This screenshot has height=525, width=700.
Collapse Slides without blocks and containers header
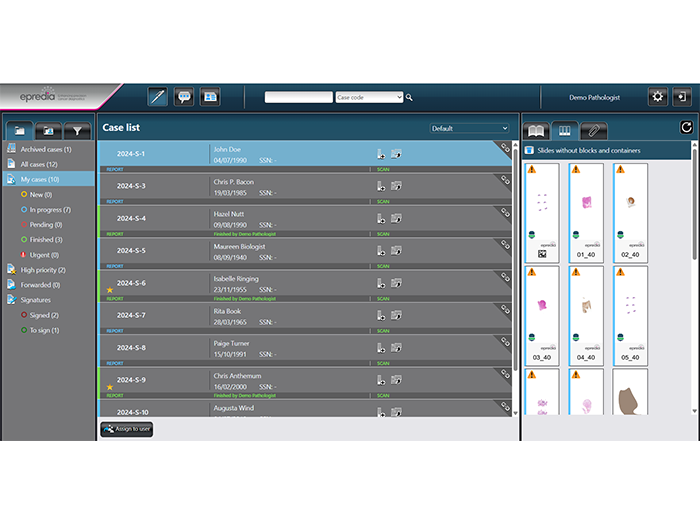(x=607, y=150)
